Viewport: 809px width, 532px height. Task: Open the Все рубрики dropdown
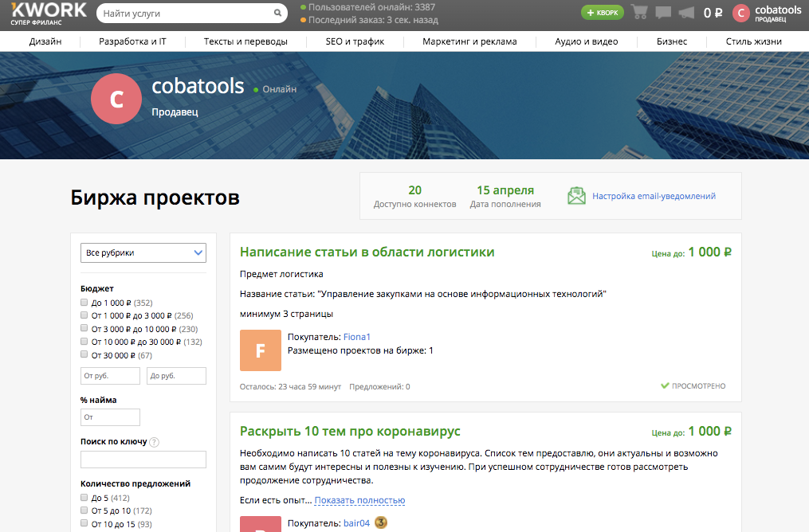coord(143,252)
